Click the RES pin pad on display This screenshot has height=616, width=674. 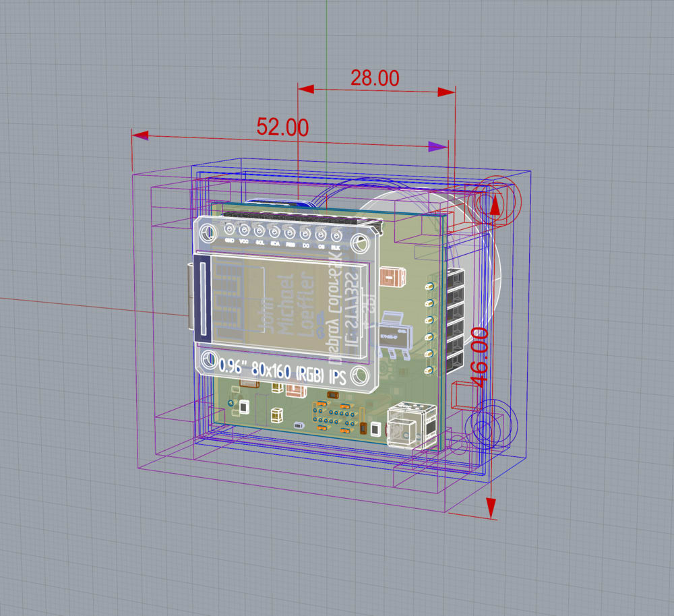pos(290,233)
